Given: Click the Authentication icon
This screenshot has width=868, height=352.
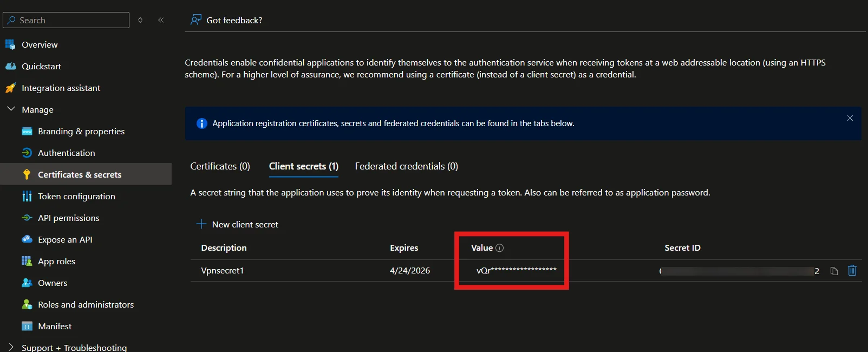Looking at the screenshot, I should [x=27, y=153].
